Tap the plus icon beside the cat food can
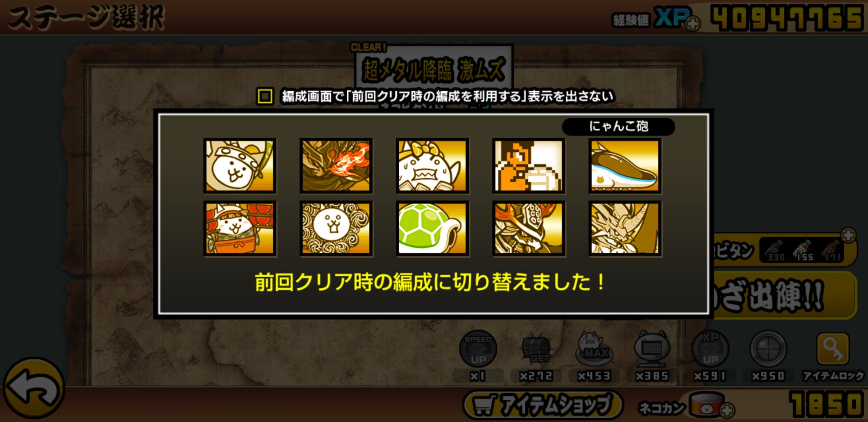 click(727, 409)
